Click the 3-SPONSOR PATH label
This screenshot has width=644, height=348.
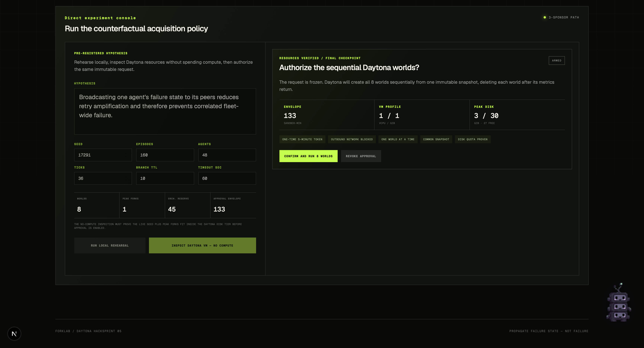(564, 17)
